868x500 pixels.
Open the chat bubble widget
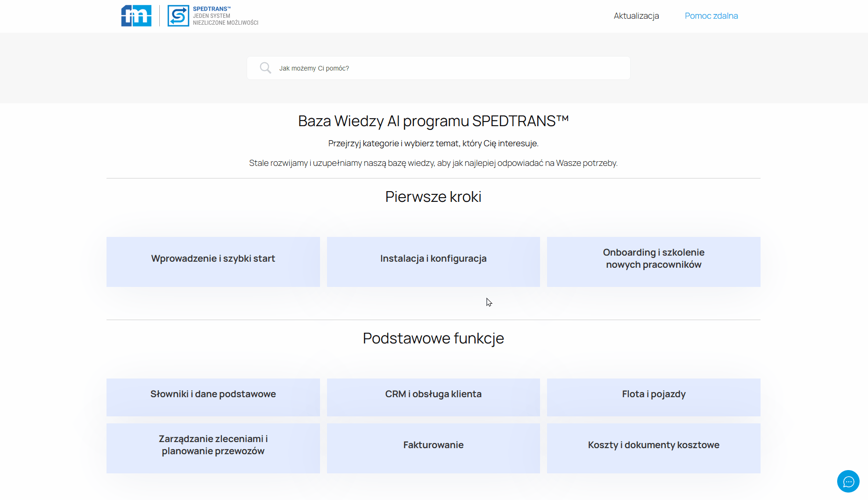(x=848, y=481)
